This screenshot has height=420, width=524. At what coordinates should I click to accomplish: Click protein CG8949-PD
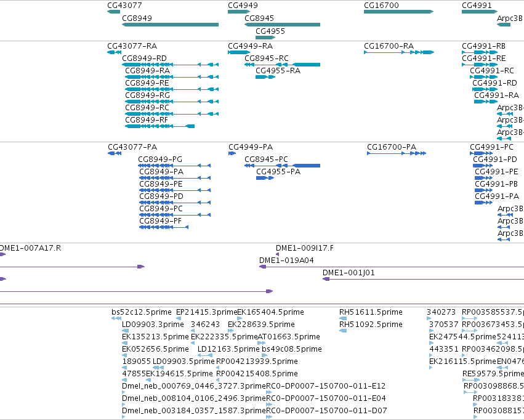pyautogui.click(x=175, y=203)
